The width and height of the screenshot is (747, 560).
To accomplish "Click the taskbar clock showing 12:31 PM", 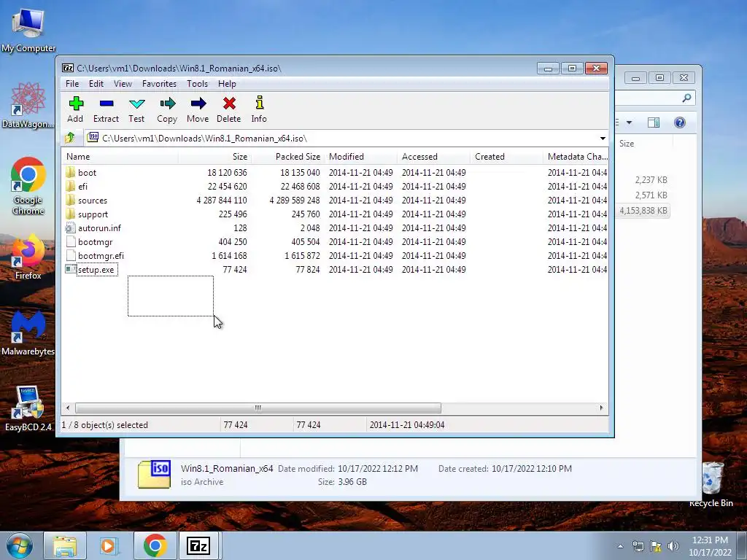I will 710,546.
